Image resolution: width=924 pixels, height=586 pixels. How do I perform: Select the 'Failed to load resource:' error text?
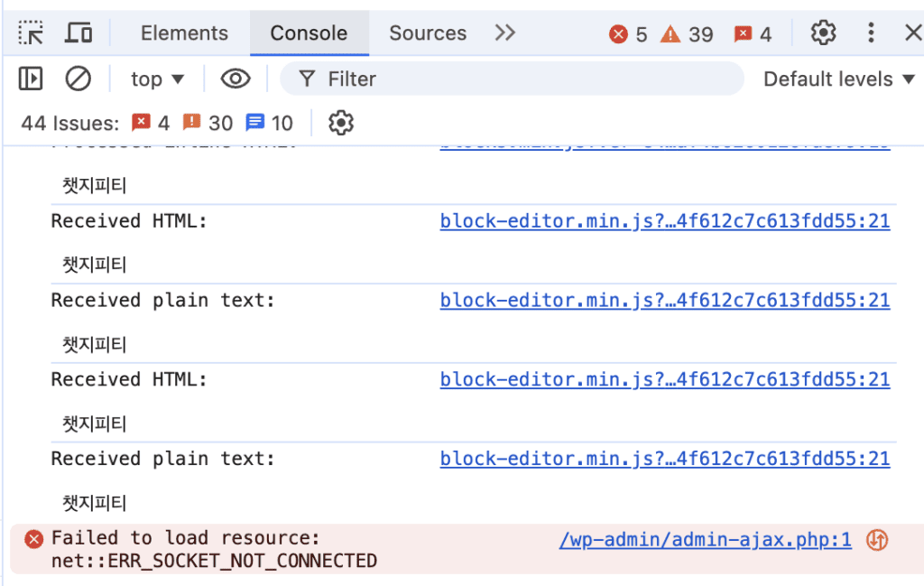(x=186, y=537)
